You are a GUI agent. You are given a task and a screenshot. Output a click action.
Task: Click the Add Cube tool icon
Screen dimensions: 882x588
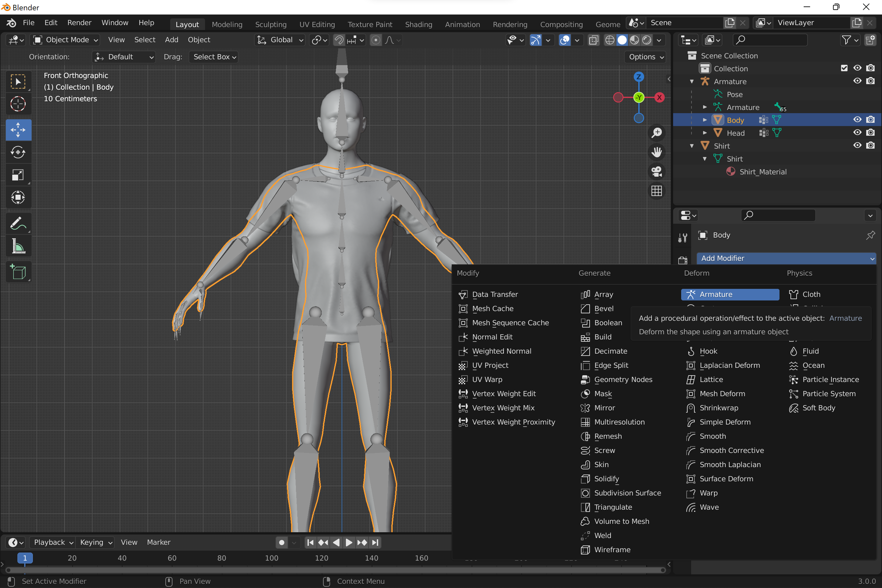[x=18, y=272]
